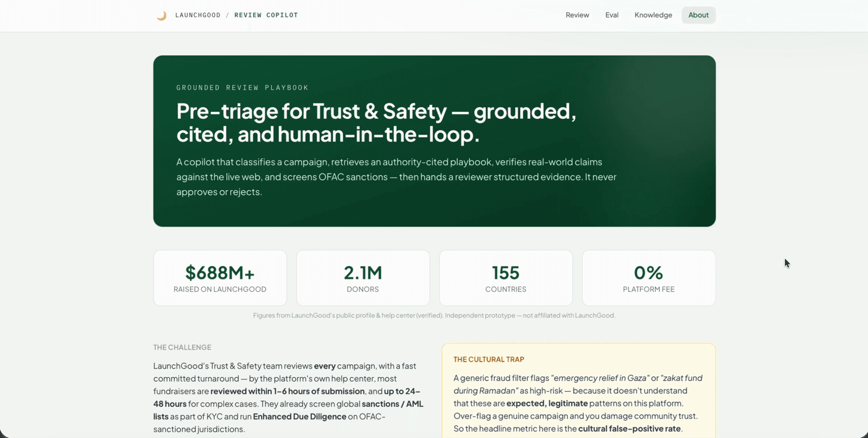Click the 0% platform fee card
Image resolution: width=868 pixels, height=438 pixels.
point(649,278)
